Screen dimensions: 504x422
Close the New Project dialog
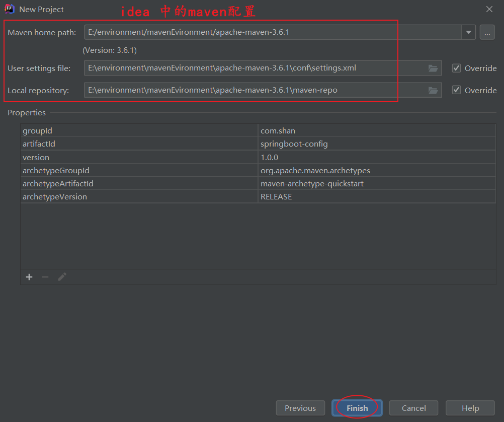(489, 9)
